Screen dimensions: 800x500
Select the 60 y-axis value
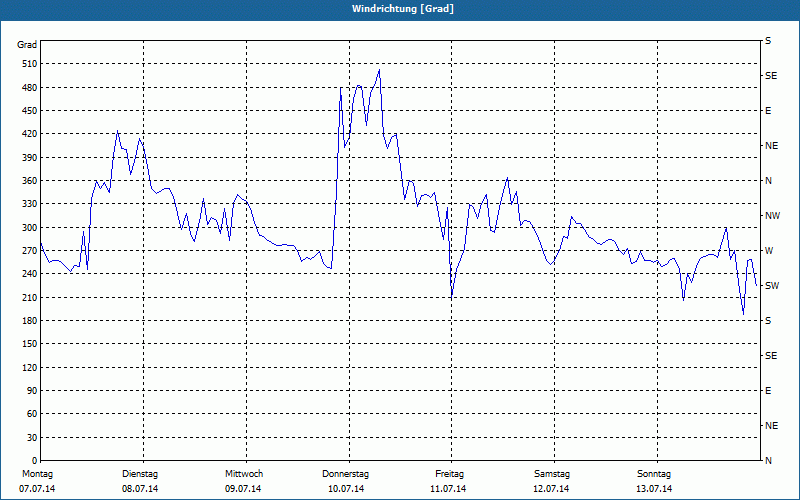point(32,413)
